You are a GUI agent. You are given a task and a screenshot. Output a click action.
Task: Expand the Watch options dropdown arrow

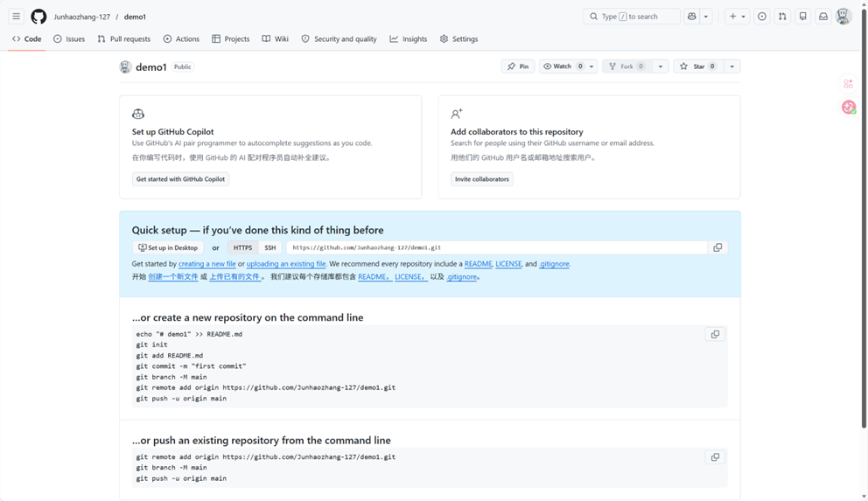(x=591, y=66)
